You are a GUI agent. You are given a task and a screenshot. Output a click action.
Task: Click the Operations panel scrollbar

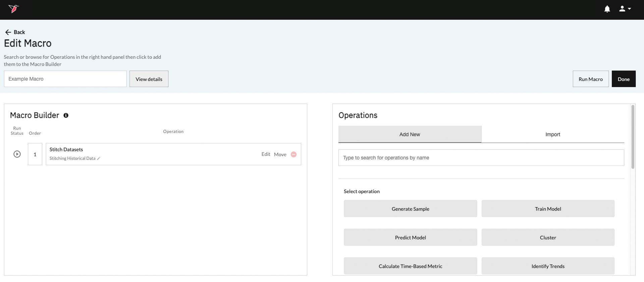click(633, 137)
